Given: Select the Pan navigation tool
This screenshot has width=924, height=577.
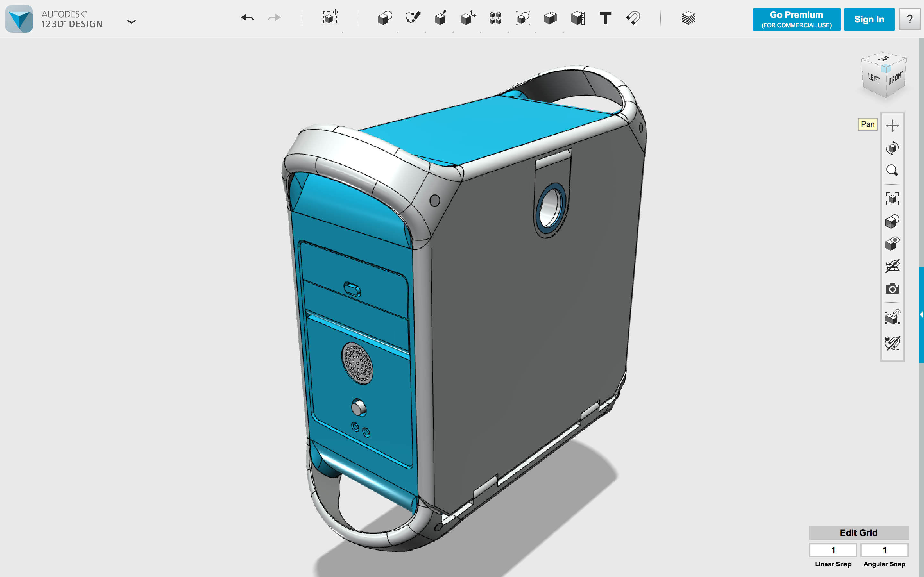Looking at the screenshot, I should pos(892,125).
